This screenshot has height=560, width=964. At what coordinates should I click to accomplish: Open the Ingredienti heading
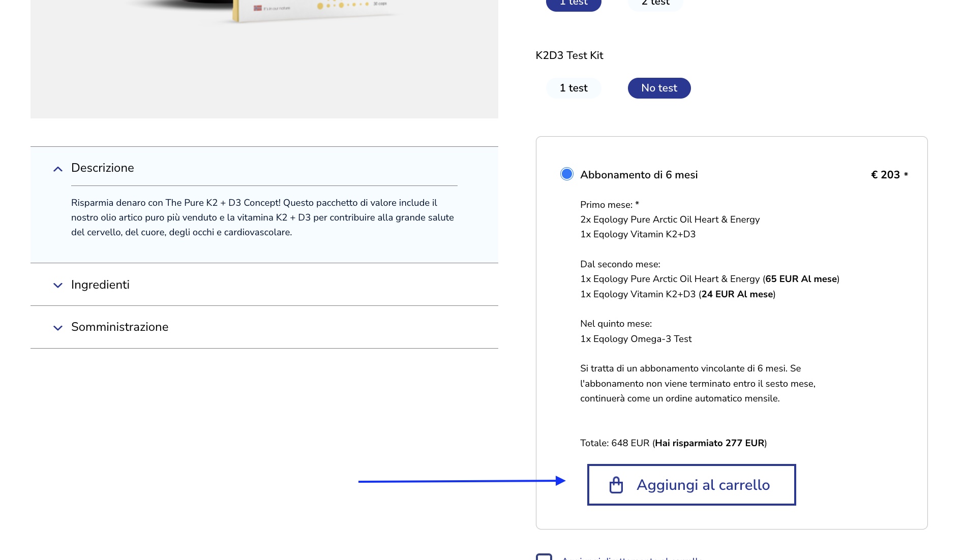[100, 285]
